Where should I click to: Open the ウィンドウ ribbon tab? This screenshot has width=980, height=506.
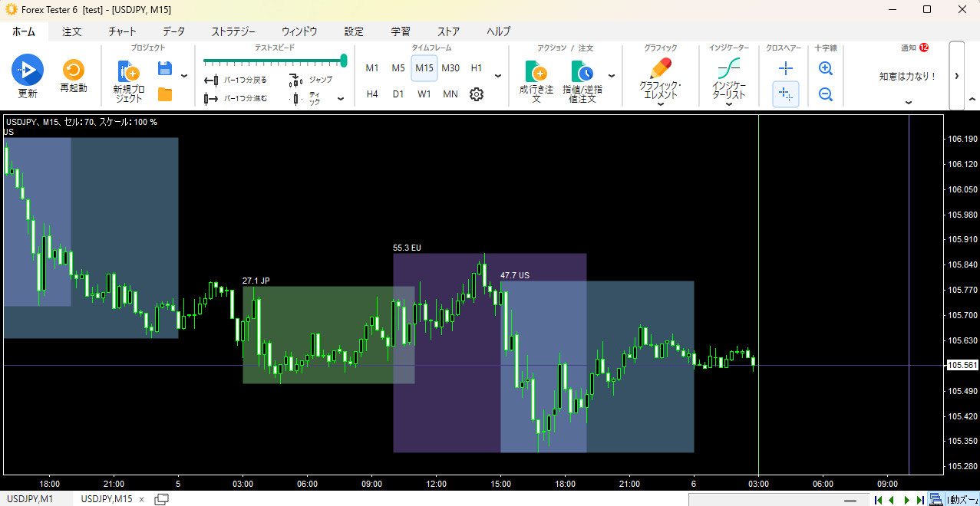click(x=299, y=31)
